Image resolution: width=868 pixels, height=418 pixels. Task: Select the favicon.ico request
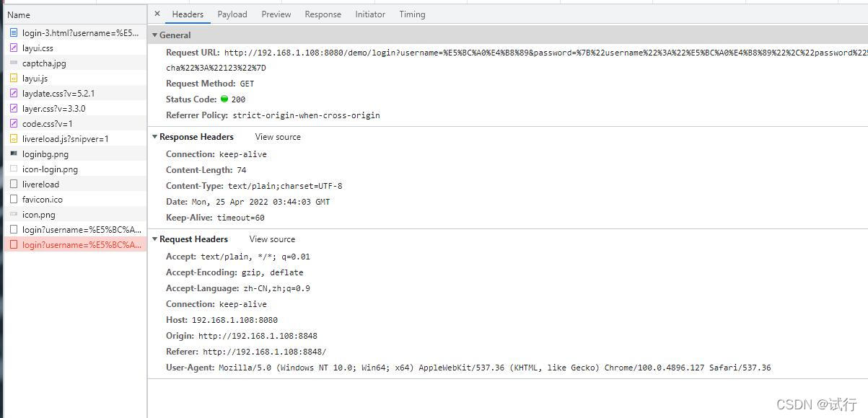coord(74,199)
